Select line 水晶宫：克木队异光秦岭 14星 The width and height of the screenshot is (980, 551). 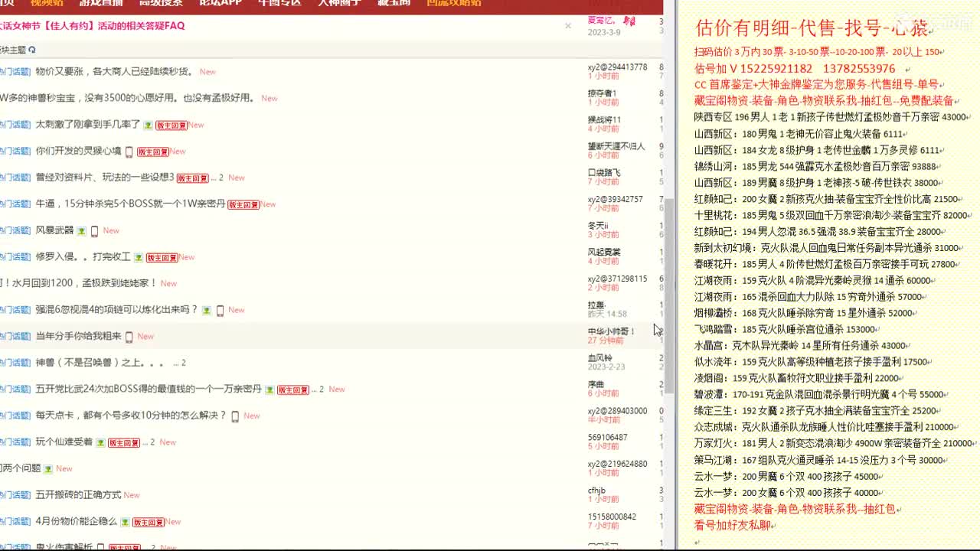coord(801,346)
